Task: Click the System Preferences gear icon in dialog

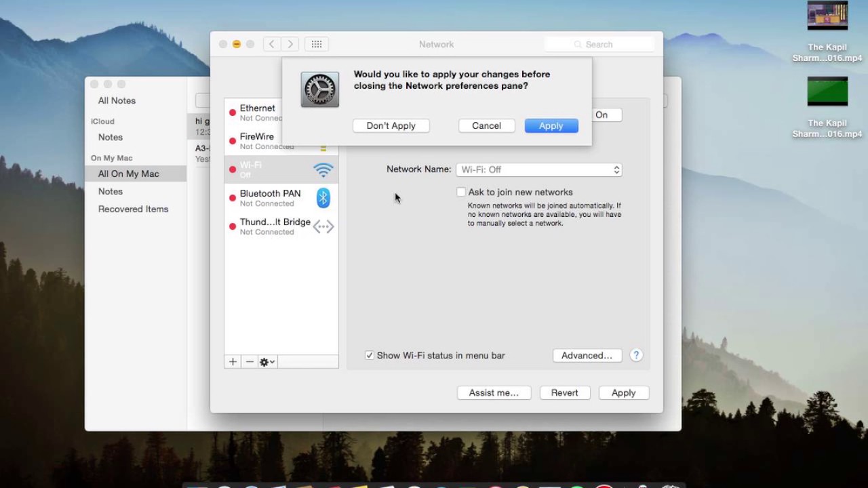Action: pos(320,89)
